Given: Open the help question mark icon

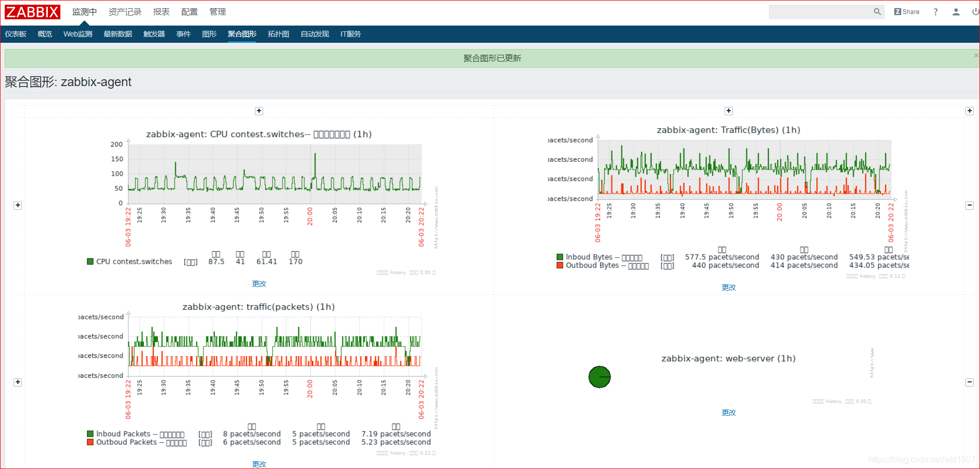Looking at the screenshot, I should (936, 11).
